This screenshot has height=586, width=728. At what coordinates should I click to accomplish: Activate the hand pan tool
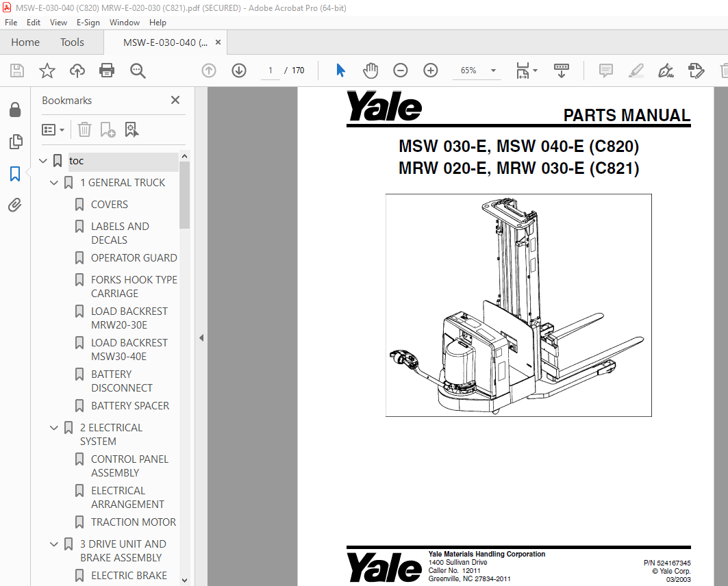[371, 71]
